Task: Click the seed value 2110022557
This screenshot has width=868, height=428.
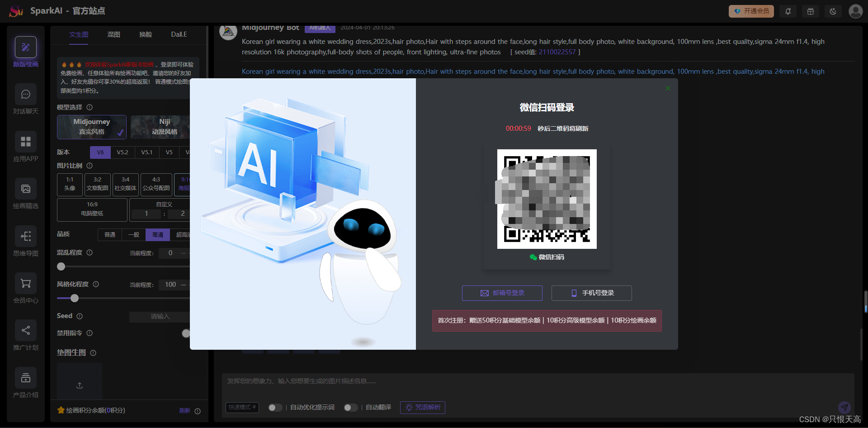Action: (557, 52)
